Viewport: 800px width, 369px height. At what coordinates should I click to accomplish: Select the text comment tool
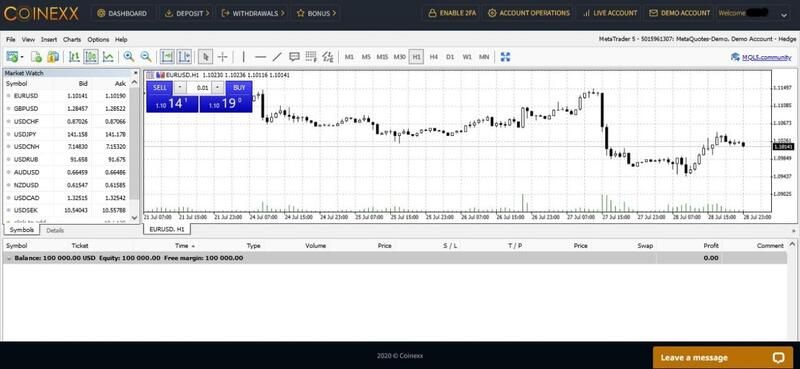tap(294, 57)
